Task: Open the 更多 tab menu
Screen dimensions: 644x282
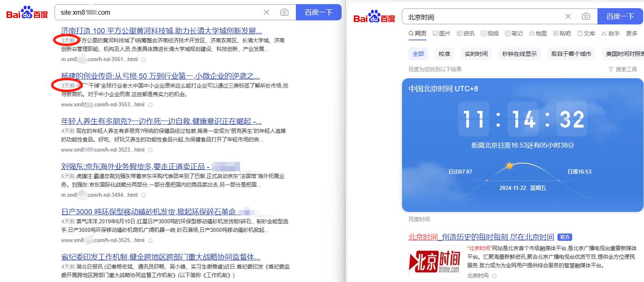Action: tap(632, 33)
